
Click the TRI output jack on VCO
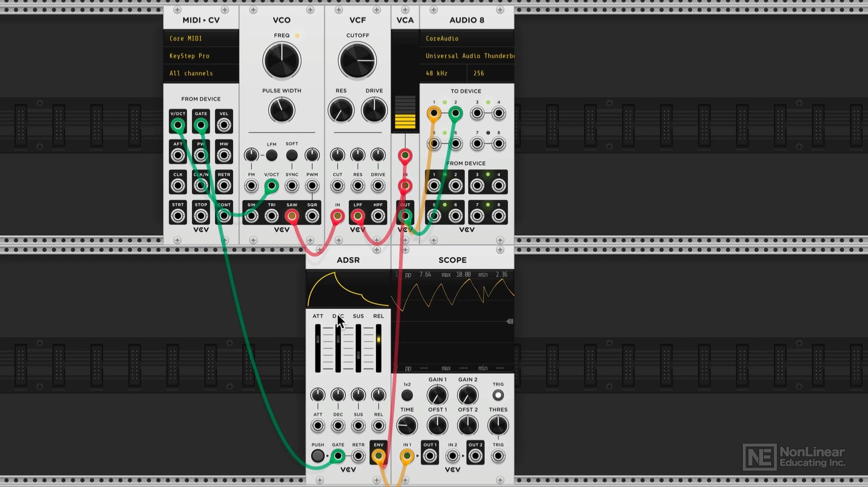click(271, 216)
